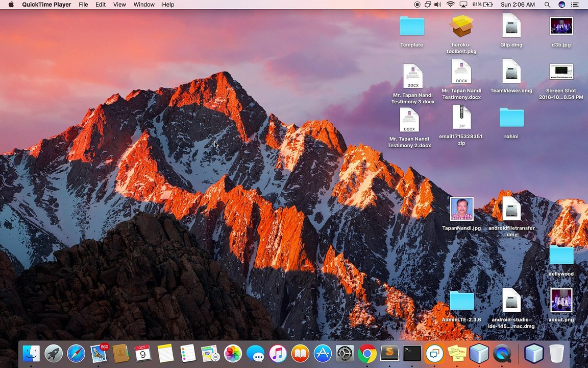
Task: Launch Launchpad rocket icon in Dock
Action: (54, 353)
